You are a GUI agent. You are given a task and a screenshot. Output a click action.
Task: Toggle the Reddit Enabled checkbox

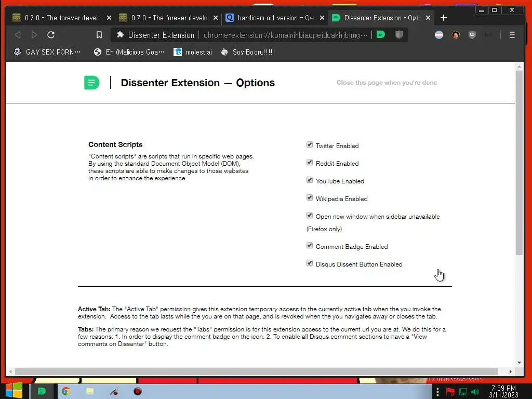tap(310, 163)
